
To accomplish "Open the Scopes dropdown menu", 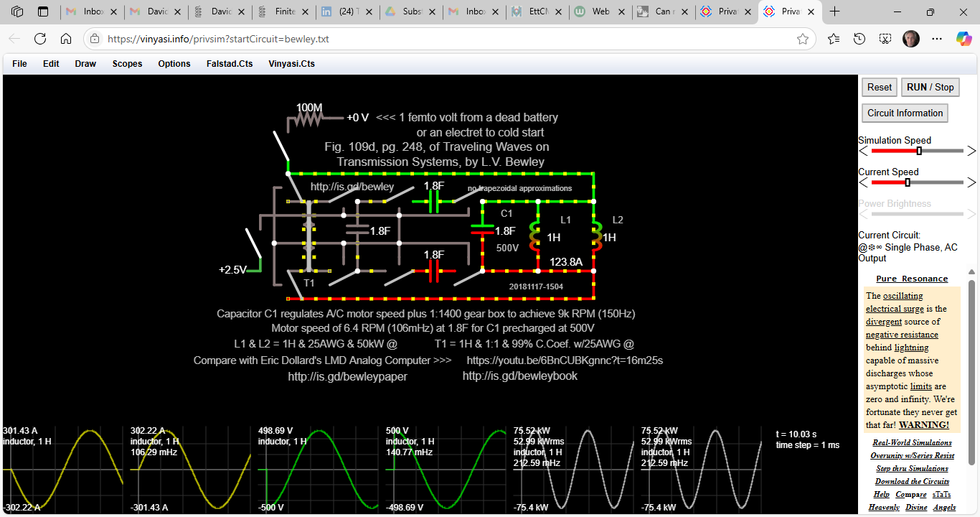I will click(127, 64).
